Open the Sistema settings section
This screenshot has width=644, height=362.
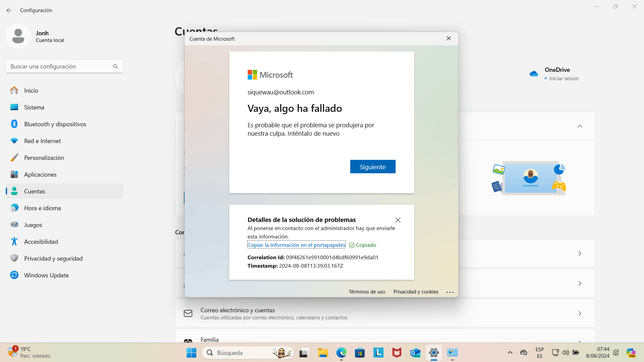65,107
